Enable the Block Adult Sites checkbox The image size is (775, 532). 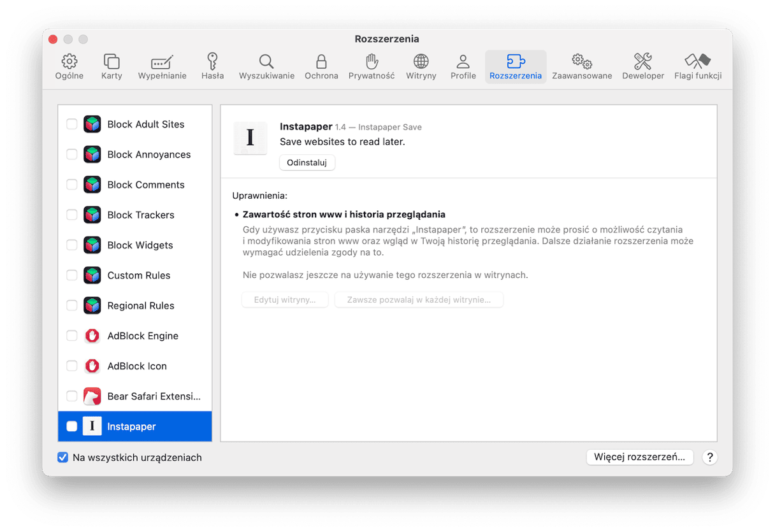[x=72, y=124]
